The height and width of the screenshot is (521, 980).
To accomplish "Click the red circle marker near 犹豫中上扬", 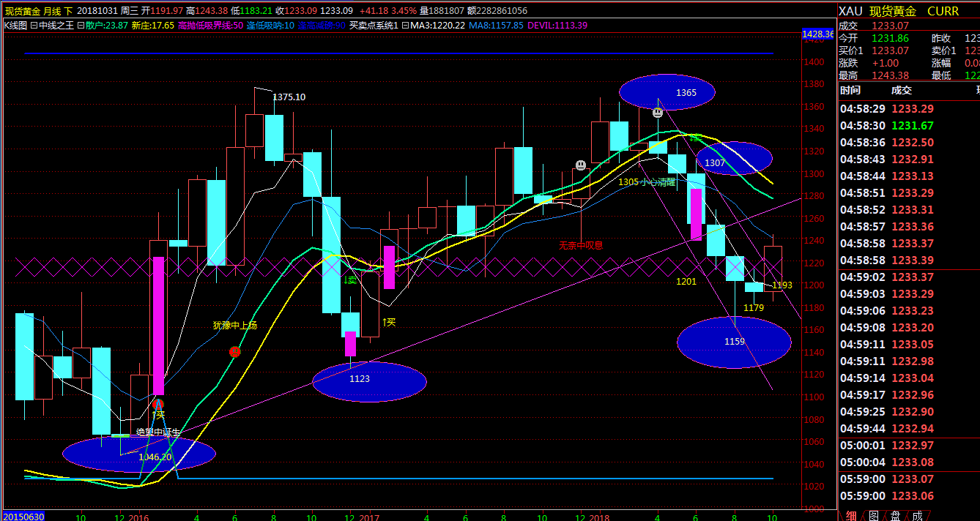I will [x=234, y=351].
